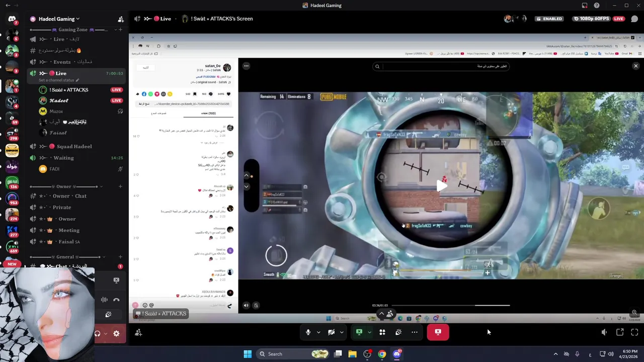The image size is (644, 362).
Task: Open the Events voice channel
Action: (76, 62)
